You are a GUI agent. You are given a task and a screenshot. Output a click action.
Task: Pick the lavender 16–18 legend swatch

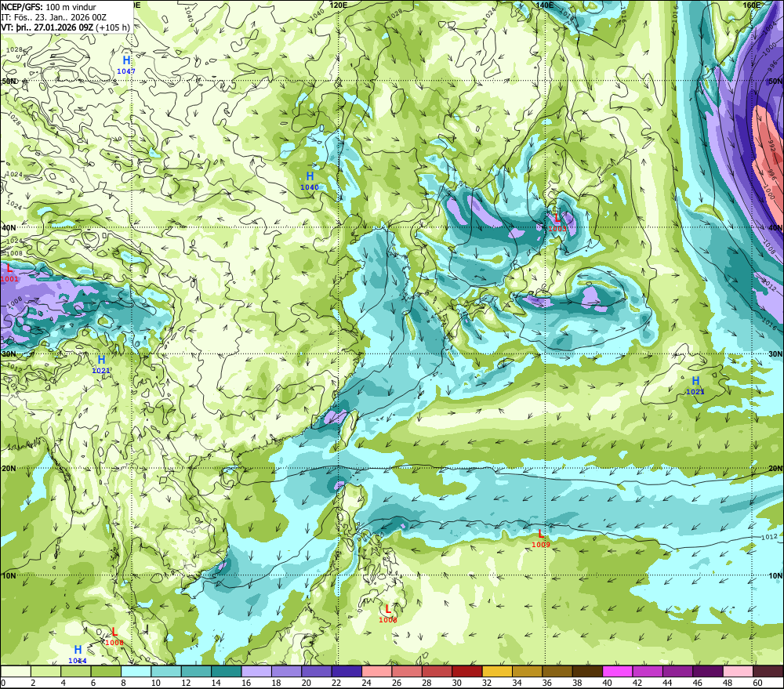click(256, 671)
